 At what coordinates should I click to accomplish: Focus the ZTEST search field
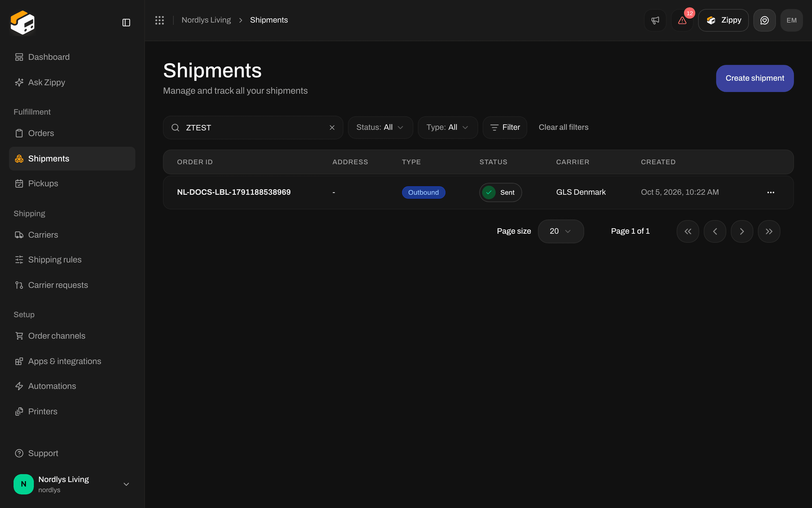click(253, 128)
